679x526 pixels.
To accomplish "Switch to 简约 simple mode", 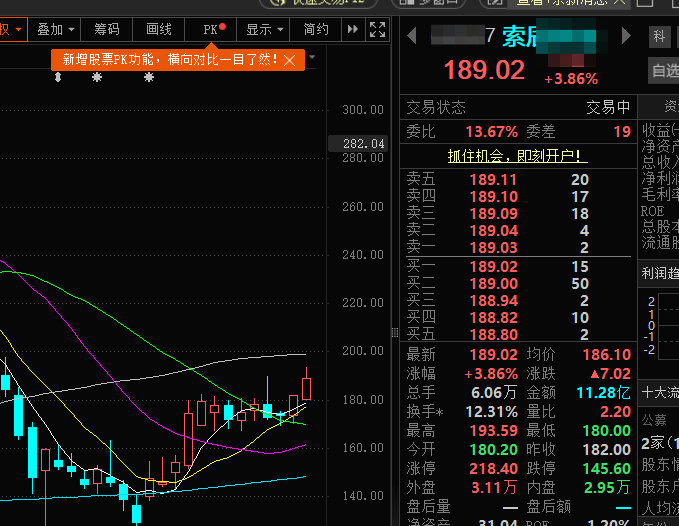I will pyautogui.click(x=315, y=29).
